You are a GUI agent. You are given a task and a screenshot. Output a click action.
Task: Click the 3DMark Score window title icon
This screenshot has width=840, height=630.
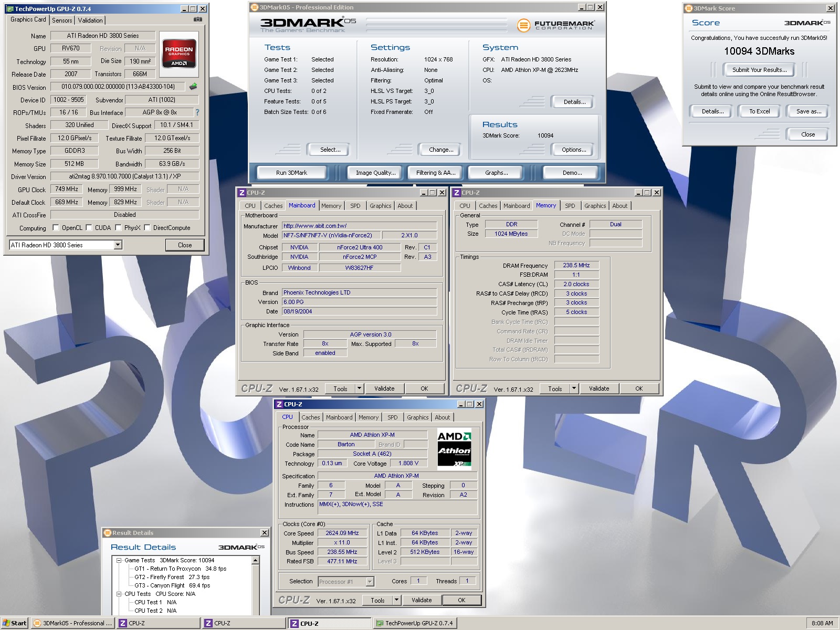coord(689,8)
